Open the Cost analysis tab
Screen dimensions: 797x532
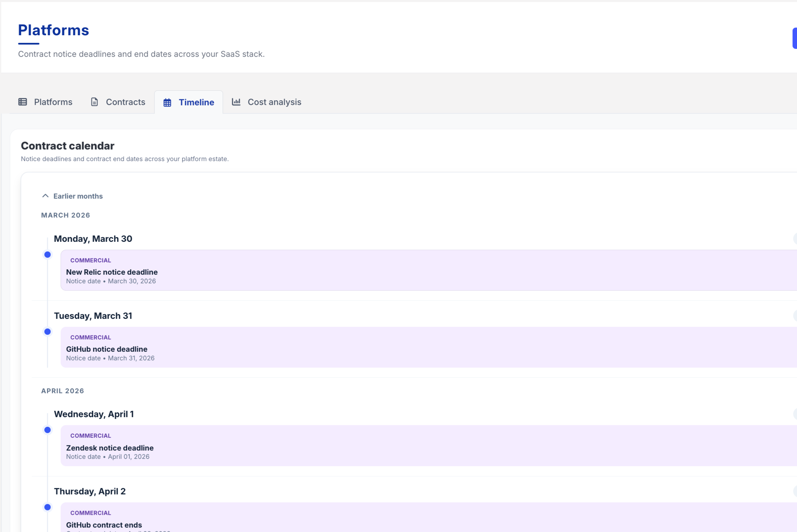(274, 102)
